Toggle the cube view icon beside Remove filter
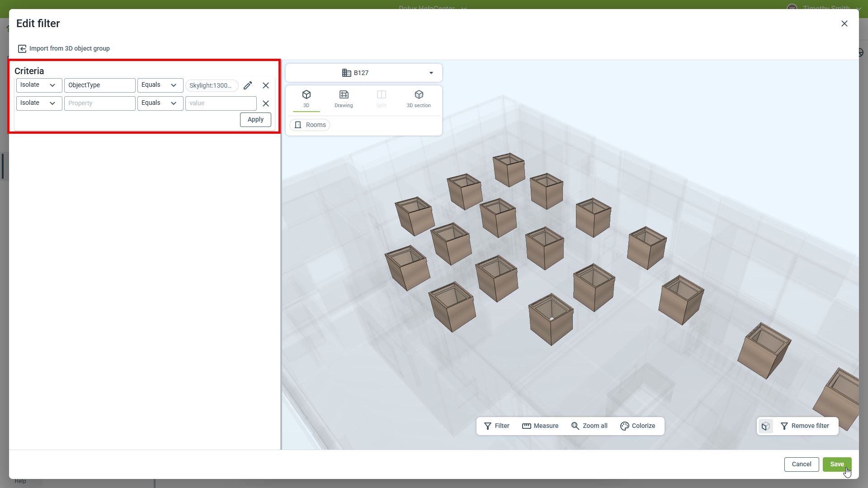 click(765, 426)
